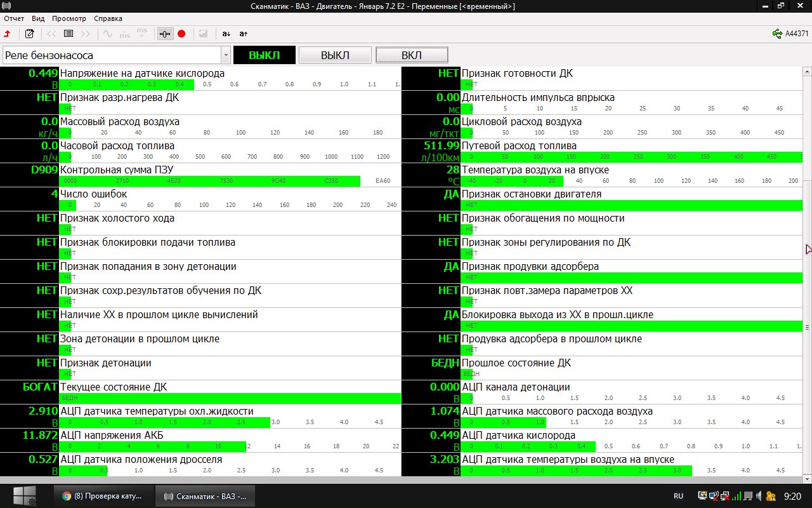Click the previous page double-arrow icon

coord(52,34)
